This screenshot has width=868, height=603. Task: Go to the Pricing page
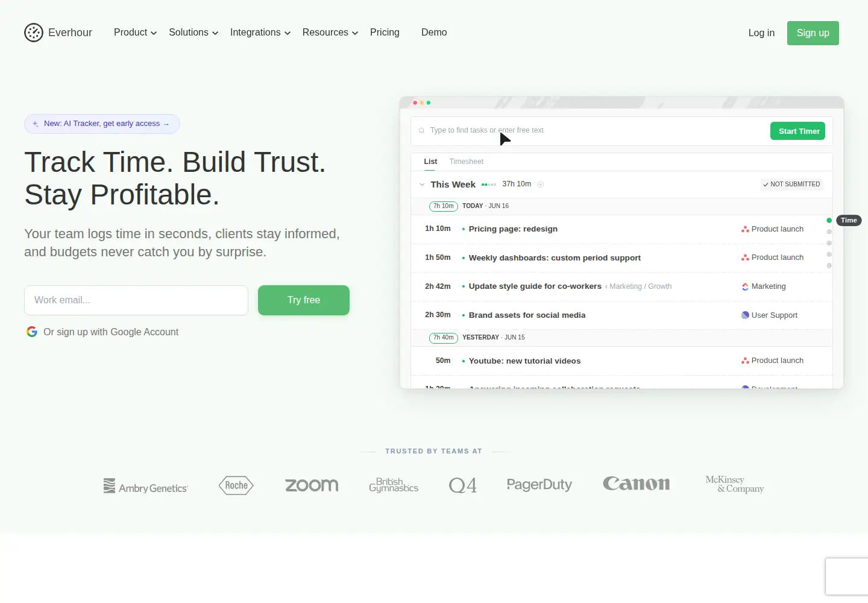click(x=385, y=33)
